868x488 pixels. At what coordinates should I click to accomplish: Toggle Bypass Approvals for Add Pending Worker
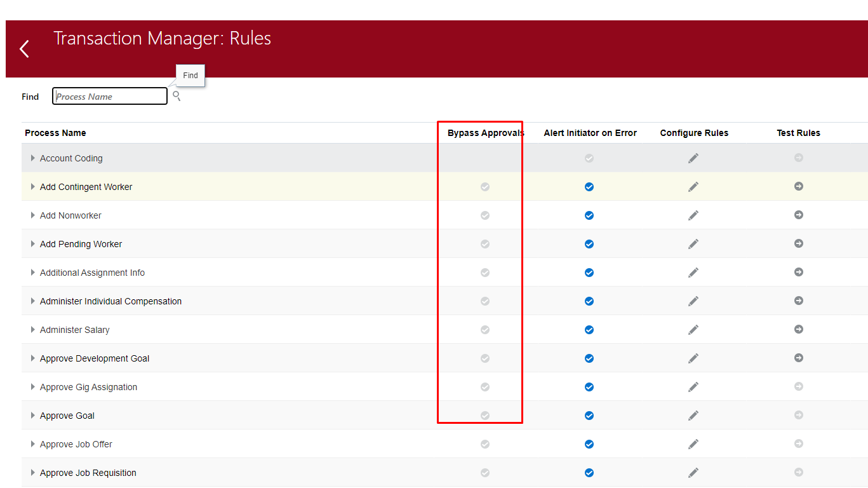pos(485,244)
